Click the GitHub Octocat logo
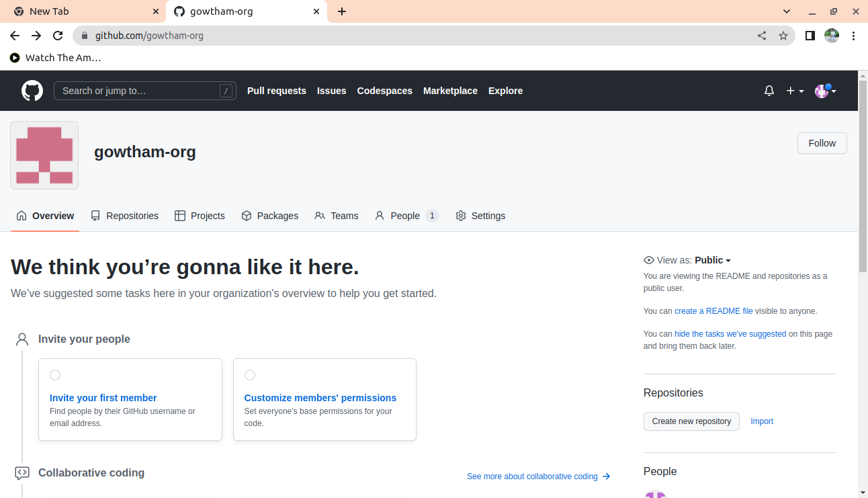Viewport: 868px width, 498px height. pyautogui.click(x=32, y=91)
